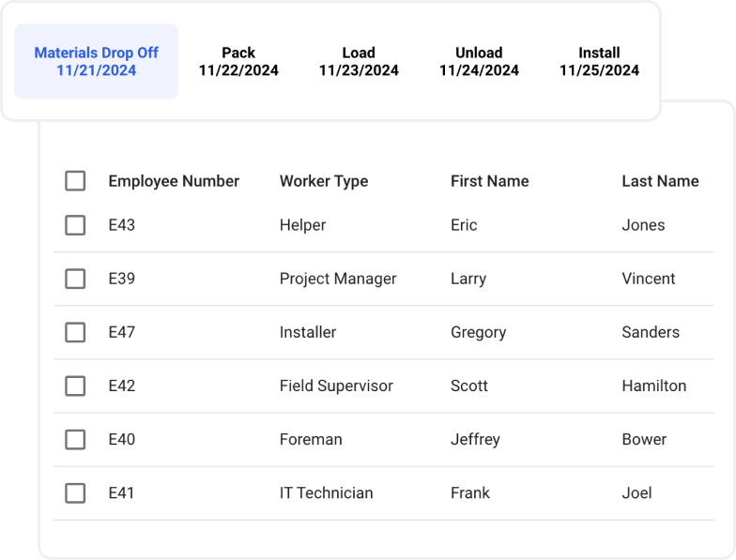Click the last name Vincent
The width and height of the screenshot is (736, 560).
tap(648, 279)
